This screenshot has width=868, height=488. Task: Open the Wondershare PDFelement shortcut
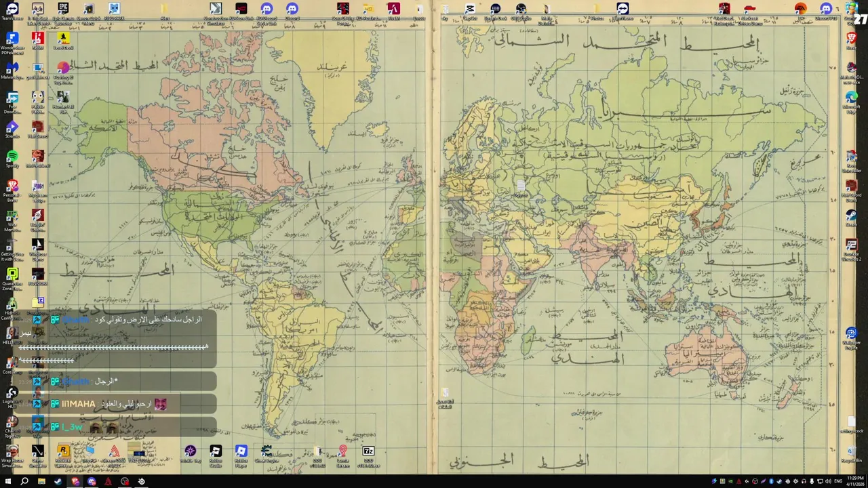pos(12,41)
